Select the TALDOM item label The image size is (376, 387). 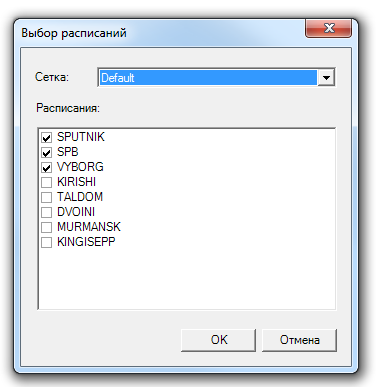80,197
